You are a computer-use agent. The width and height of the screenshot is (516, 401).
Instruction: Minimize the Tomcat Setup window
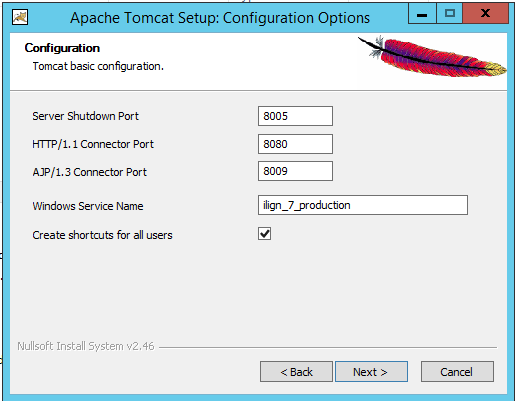[422, 14]
